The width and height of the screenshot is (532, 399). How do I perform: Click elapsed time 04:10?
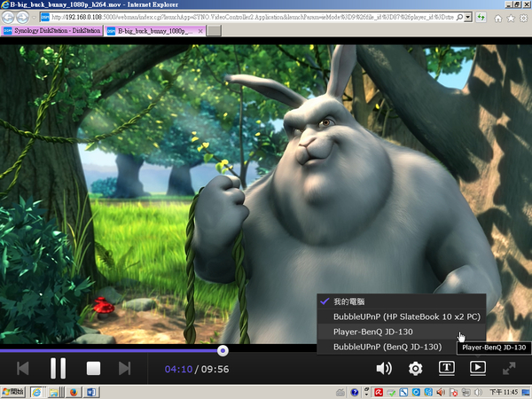coord(178,369)
